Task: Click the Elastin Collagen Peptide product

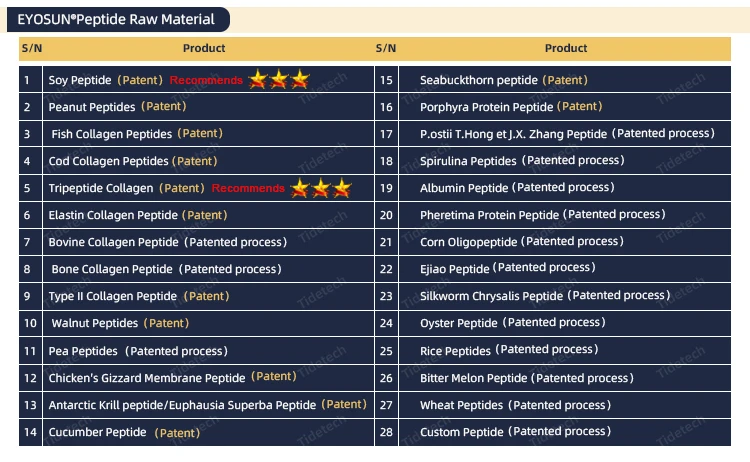Action: [x=113, y=215]
